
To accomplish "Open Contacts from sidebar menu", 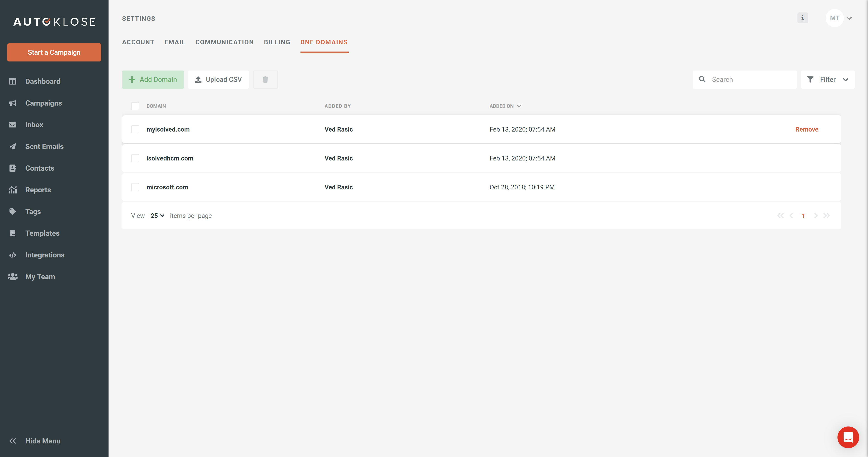I will 40,168.
